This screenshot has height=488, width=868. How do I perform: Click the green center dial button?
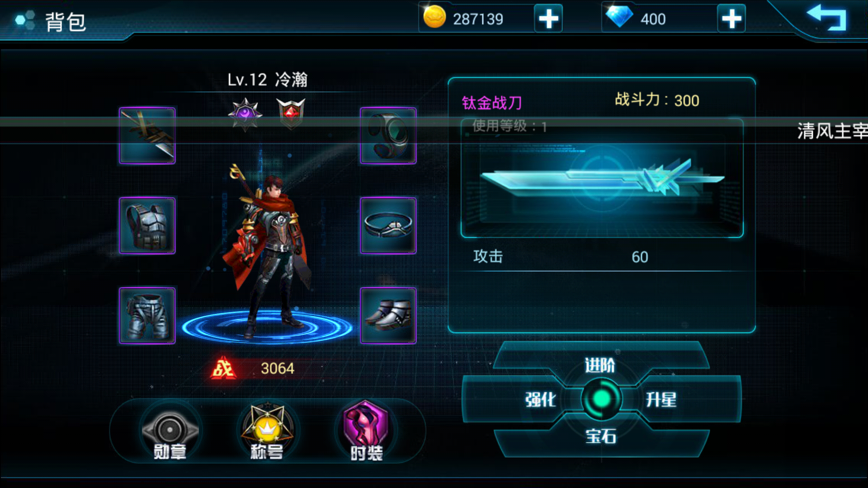tap(601, 399)
